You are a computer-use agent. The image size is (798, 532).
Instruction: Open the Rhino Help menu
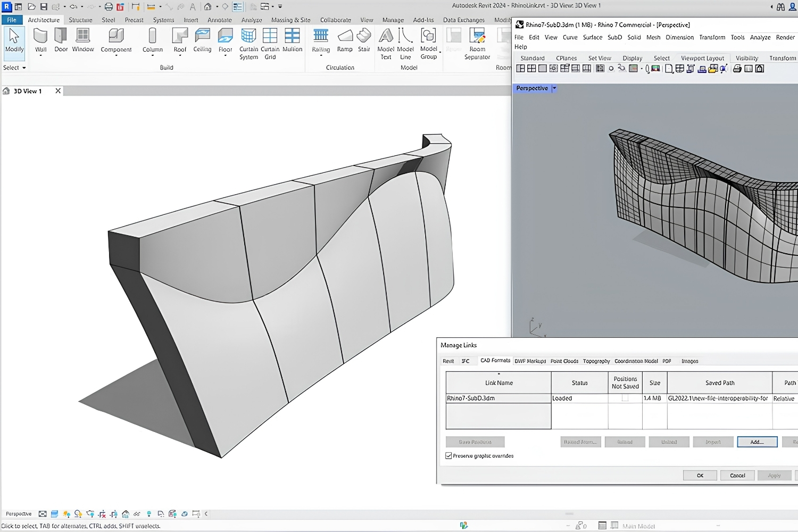click(x=520, y=47)
